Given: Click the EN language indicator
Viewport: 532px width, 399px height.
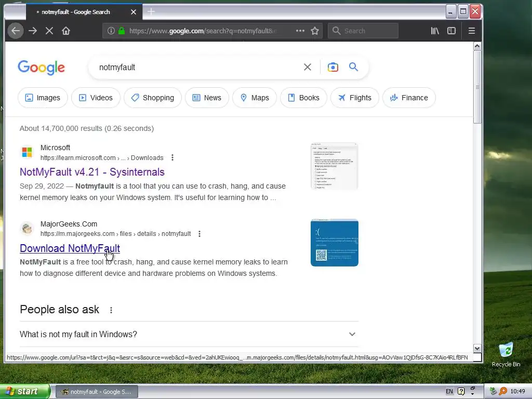Looking at the screenshot, I should pyautogui.click(x=449, y=392).
